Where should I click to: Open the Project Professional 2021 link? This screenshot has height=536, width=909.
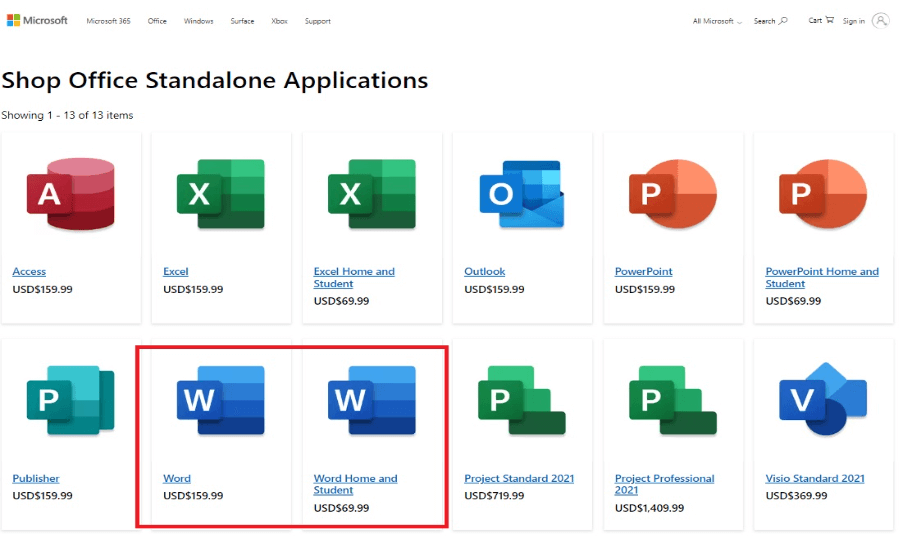[x=664, y=484]
